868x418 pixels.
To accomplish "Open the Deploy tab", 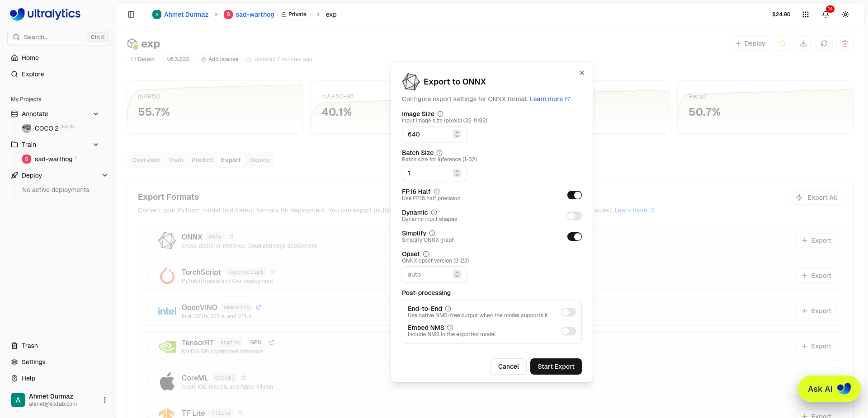I will tap(259, 160).
